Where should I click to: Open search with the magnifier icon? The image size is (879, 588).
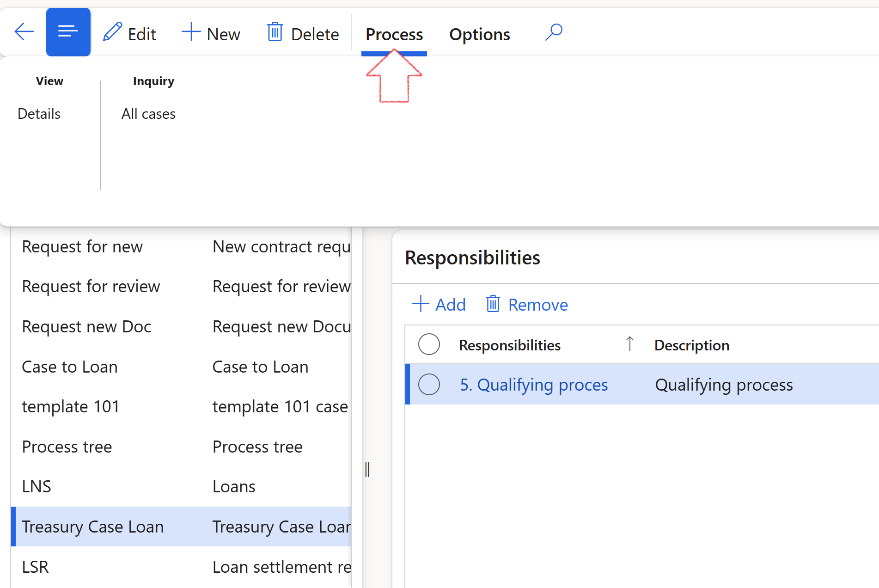tap(554, 32)
